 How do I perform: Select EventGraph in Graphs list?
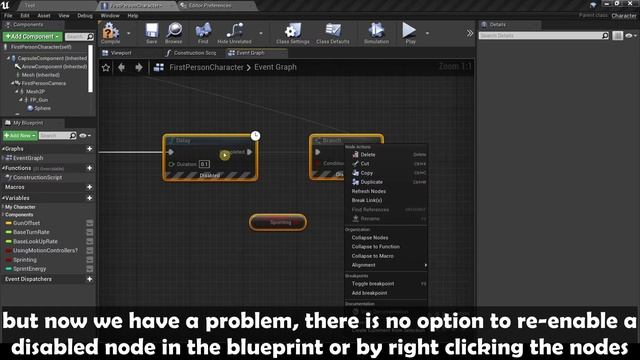click(28, 158)
